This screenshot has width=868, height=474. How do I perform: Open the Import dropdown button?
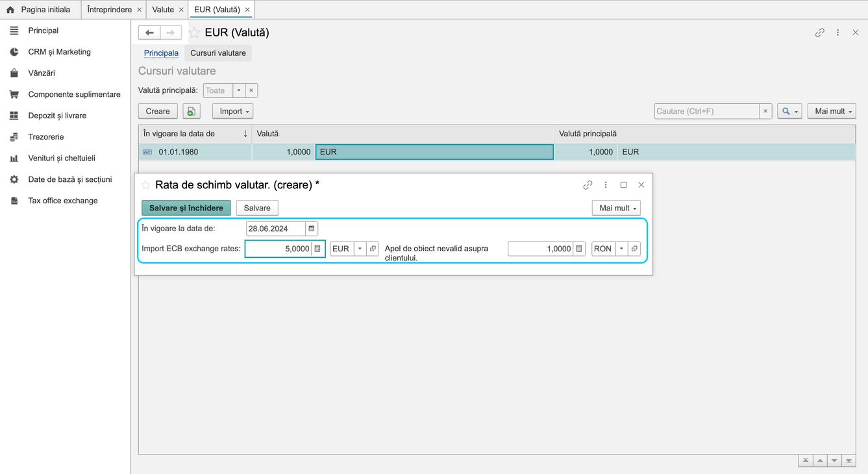pyautogui.click(x=232, y=111)
